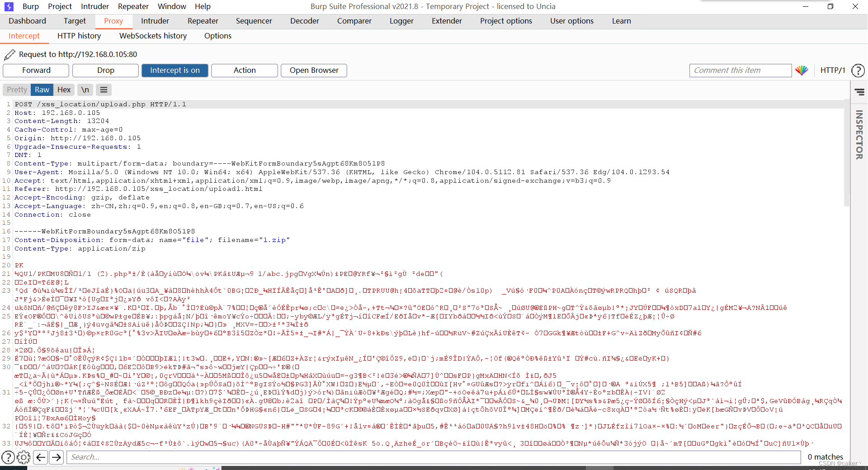Open the help question mark beside HTTP/1

click(x=858, y=71)
